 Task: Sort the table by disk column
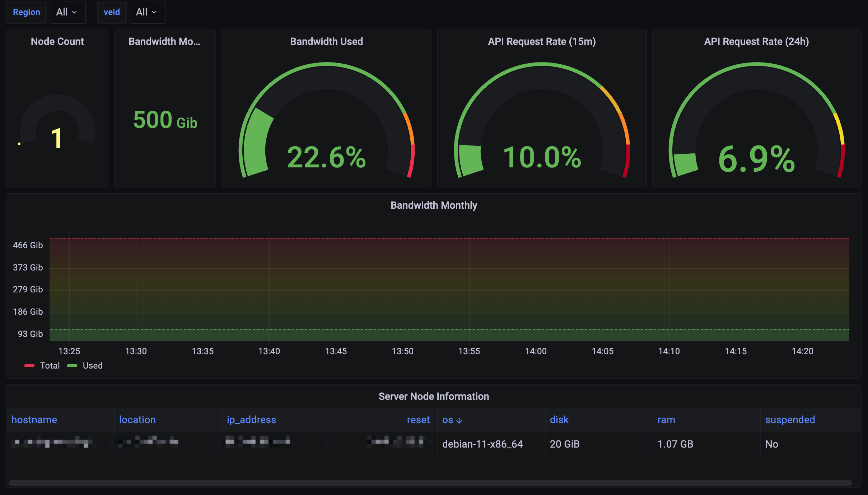click(x=559, y=420)
